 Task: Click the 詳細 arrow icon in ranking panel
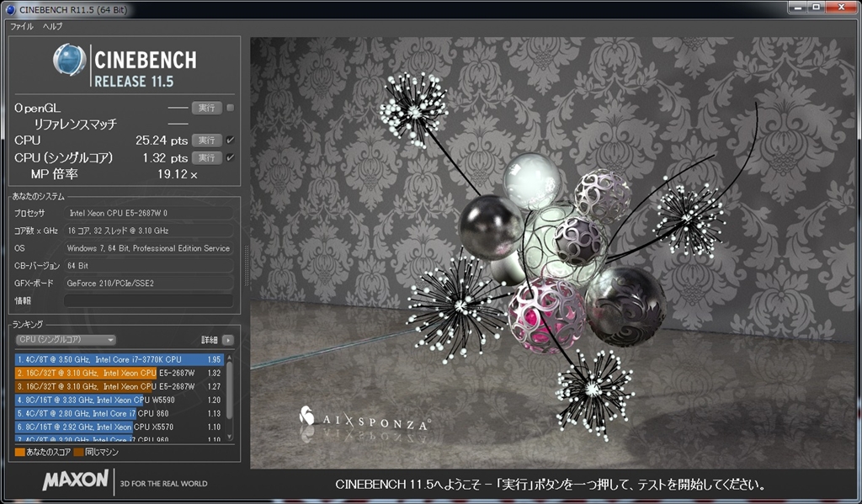[x=228, y=340]
